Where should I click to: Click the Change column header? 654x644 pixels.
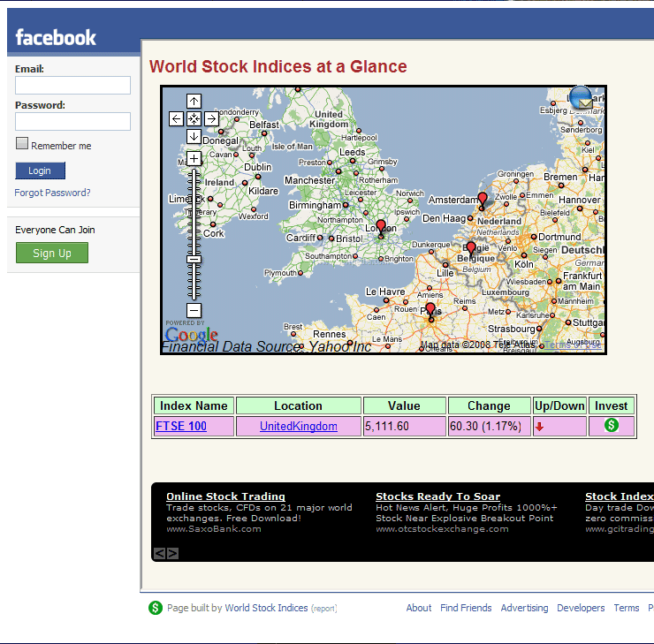(489, 405)
